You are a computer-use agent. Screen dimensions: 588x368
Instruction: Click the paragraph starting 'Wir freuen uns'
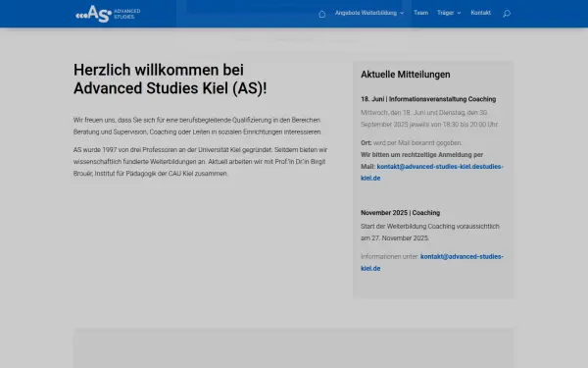click(197, 126)
